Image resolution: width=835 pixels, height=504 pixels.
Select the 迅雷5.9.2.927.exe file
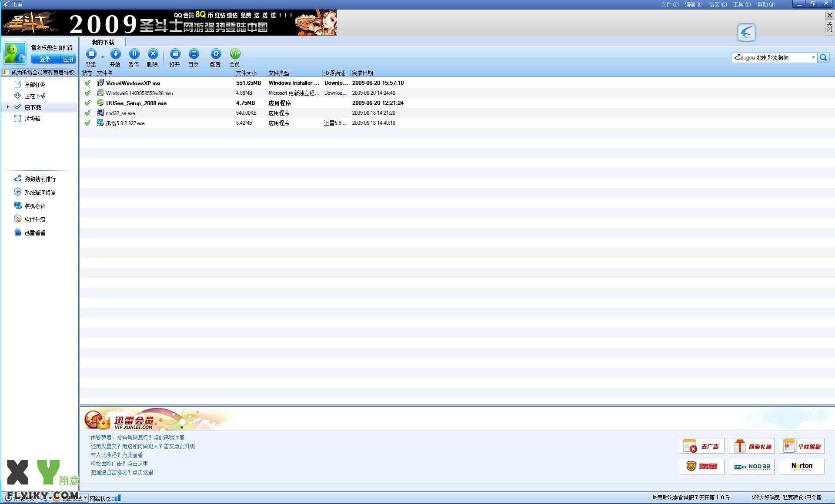point(125,123)
